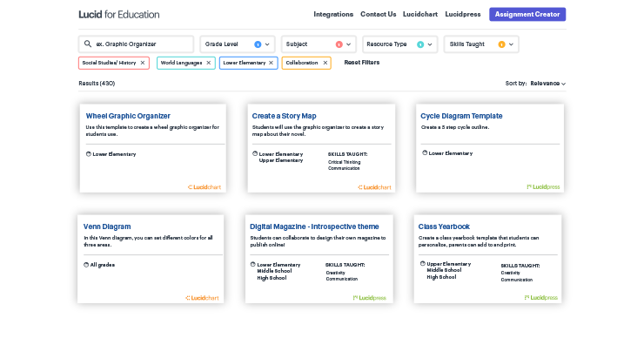Open the Skills Taught dropdown
Viewport: 644px width, 338px height.
[481, 44]
